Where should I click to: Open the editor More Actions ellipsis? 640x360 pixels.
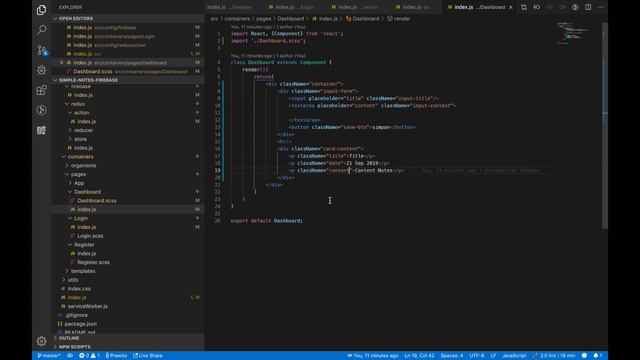point(601,7)
